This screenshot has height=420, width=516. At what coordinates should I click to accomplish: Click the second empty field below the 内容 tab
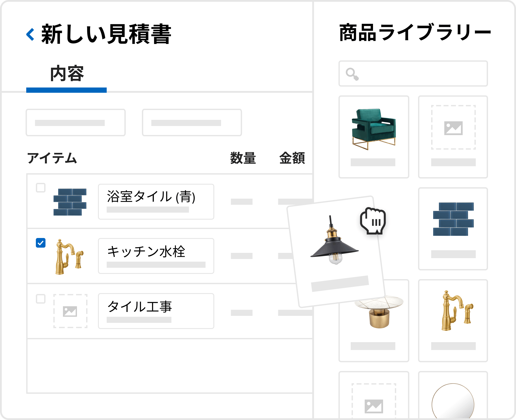coord(192,122)
